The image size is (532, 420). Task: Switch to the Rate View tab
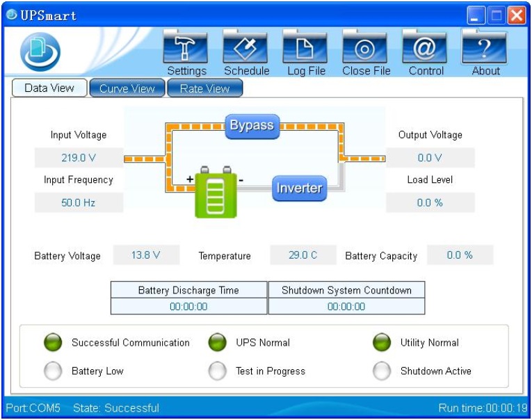(x=205, y=88)
